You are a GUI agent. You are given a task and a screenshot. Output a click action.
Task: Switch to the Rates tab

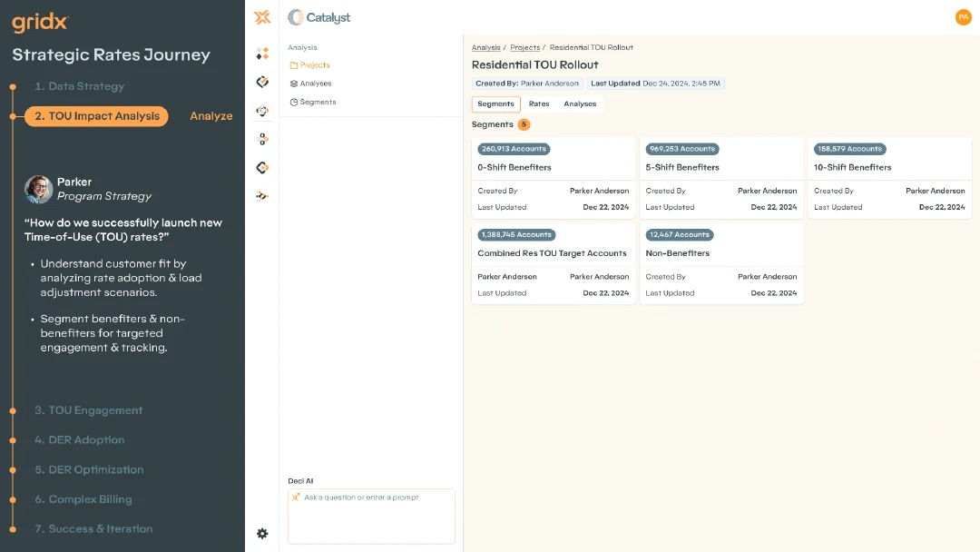coord(539,103)
